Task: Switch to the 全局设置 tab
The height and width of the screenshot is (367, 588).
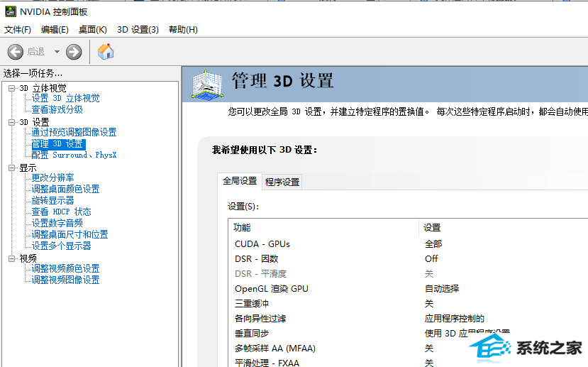Action: coord(240,181)
